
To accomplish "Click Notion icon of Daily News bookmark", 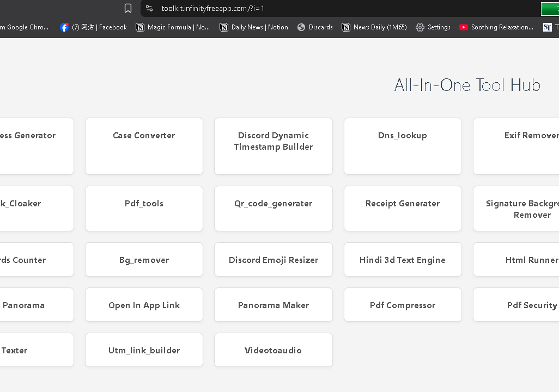I will [224, 27].
